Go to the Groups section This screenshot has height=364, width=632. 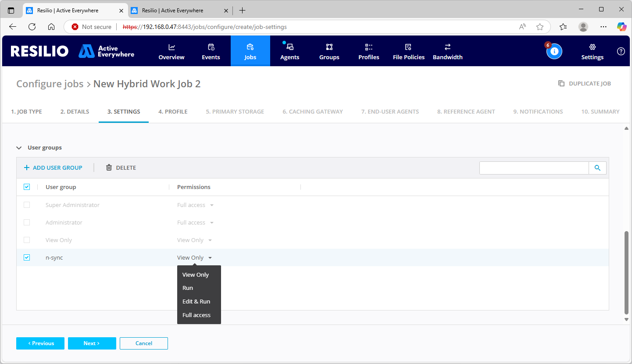[x=329, y=50]
